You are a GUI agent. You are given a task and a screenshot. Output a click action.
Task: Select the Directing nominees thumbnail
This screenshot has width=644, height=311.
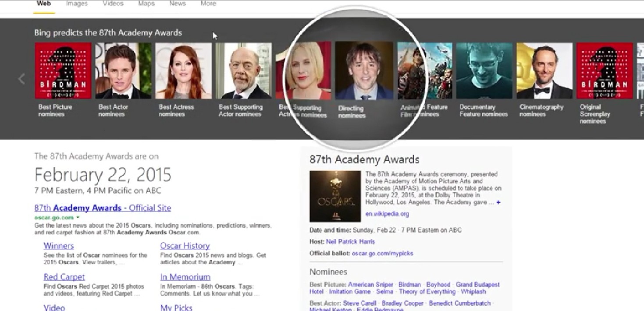[x=364, y=71]
